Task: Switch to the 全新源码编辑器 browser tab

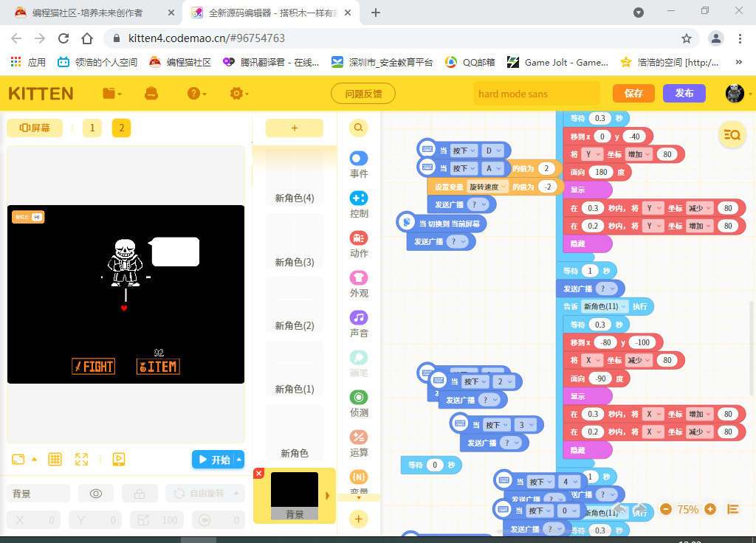Action: tap(271, 13)
